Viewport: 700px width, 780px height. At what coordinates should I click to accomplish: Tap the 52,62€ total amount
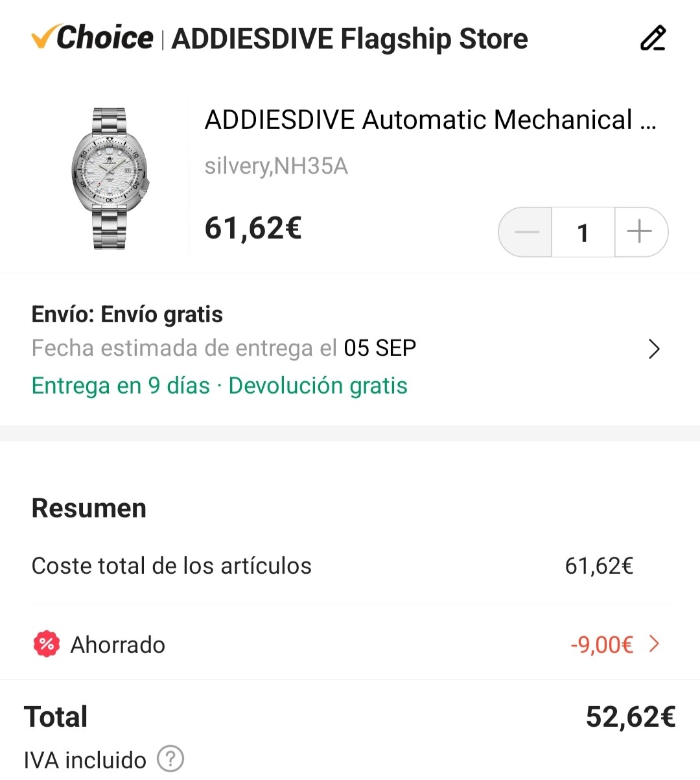coord(630,716)
